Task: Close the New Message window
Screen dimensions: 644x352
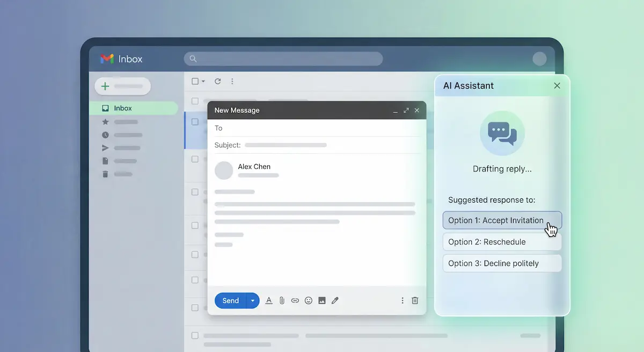Action: pyautogui.click(x=417, y=110)
